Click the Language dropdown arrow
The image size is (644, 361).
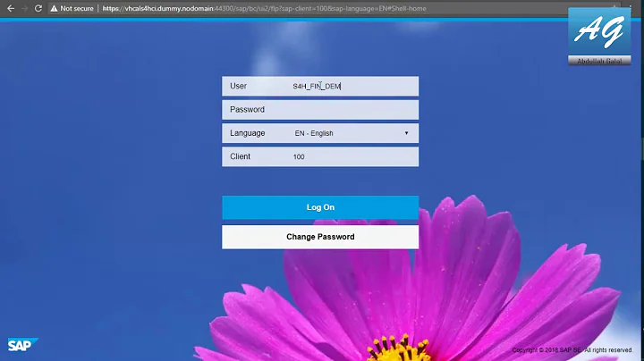tap(406, 133)
